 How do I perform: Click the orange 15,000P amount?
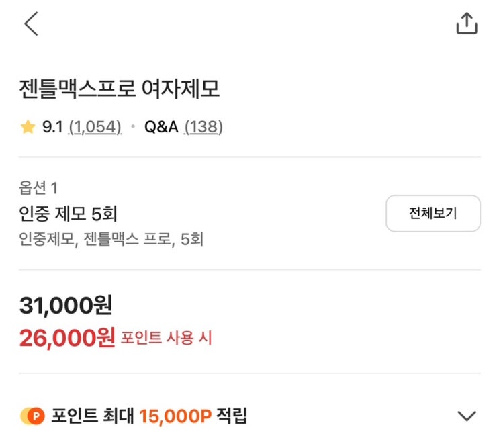tap(175, 416)
